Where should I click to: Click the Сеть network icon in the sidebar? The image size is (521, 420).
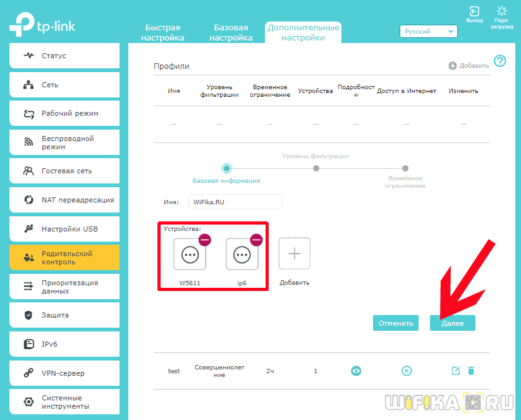(28, 85)
